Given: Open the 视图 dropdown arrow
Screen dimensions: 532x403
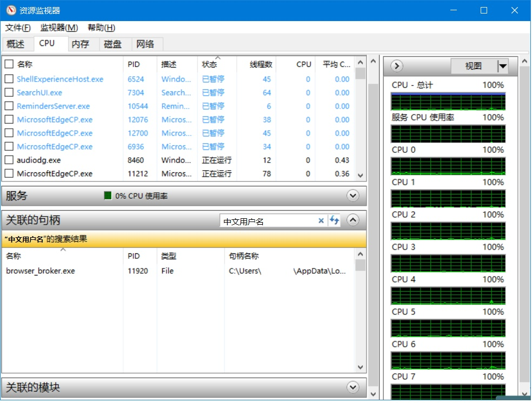Looking at the screenshot, I should tap(502, 66).
